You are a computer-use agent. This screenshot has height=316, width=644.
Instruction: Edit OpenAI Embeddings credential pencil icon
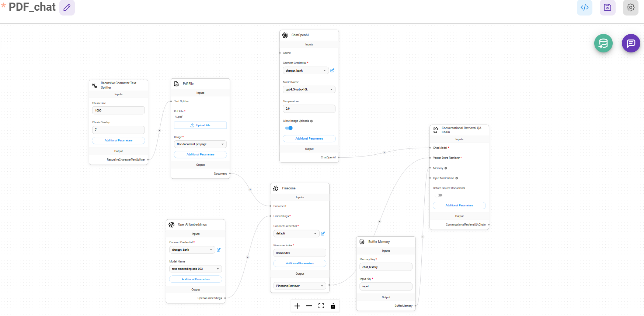click(219, 250)
